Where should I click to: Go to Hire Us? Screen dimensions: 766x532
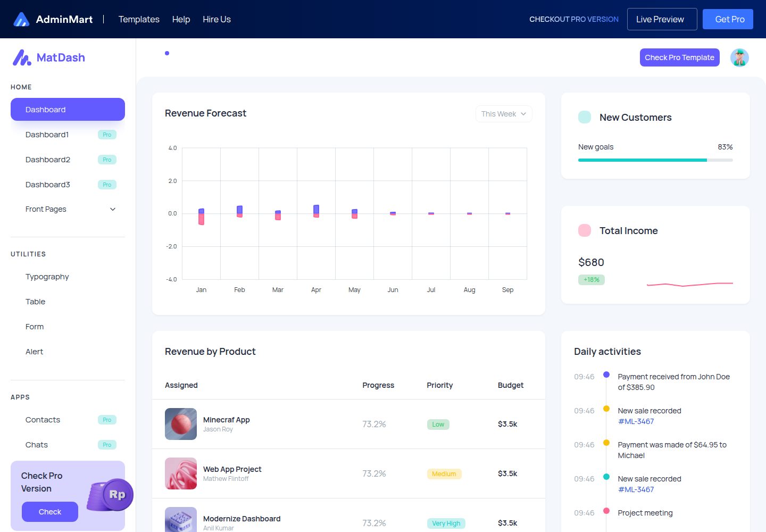(x=217, y=19)
